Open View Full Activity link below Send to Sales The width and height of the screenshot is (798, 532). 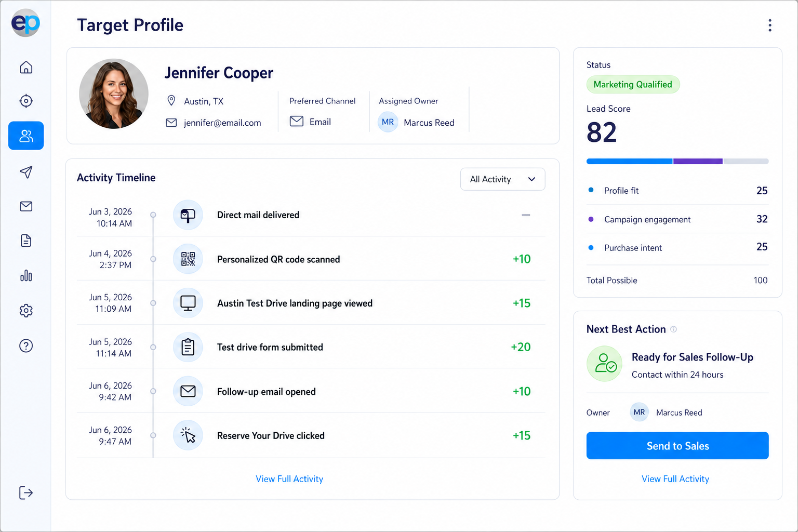[x=675, y=479]
